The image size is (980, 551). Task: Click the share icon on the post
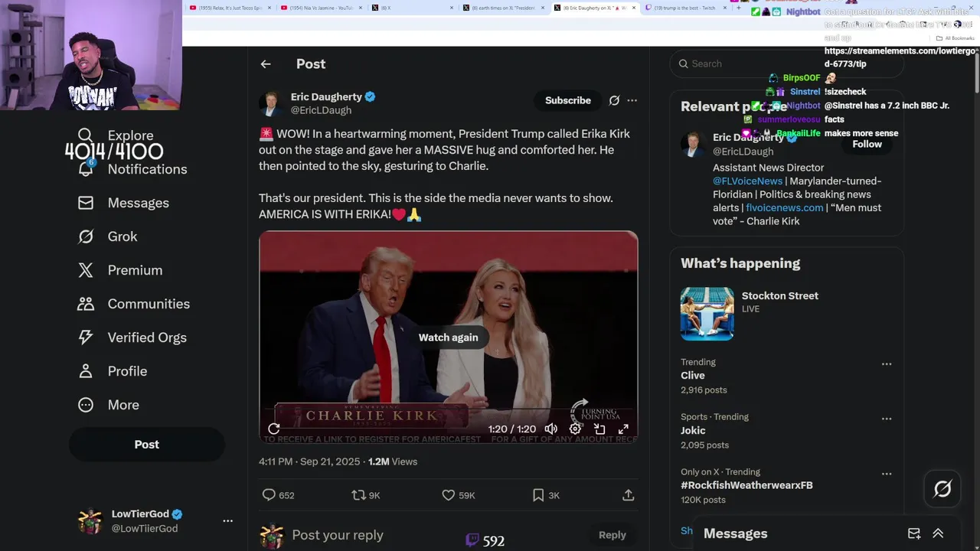[x=629, y=495]
